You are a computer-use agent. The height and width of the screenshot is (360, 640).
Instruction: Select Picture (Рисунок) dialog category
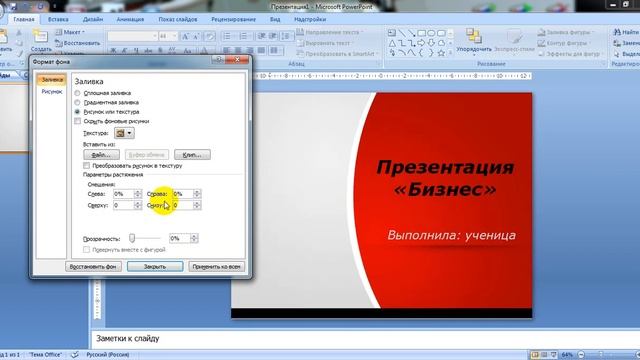click(x=51, y=92)
